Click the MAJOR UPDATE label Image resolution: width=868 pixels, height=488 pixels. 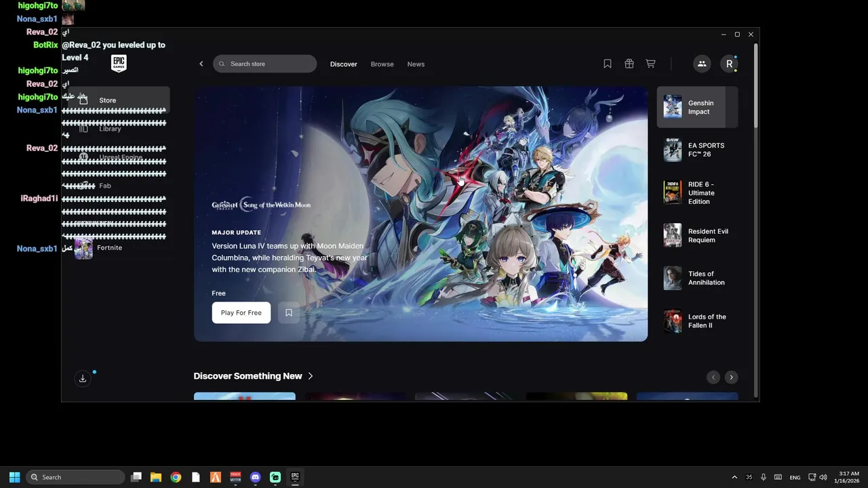[236, 232]
